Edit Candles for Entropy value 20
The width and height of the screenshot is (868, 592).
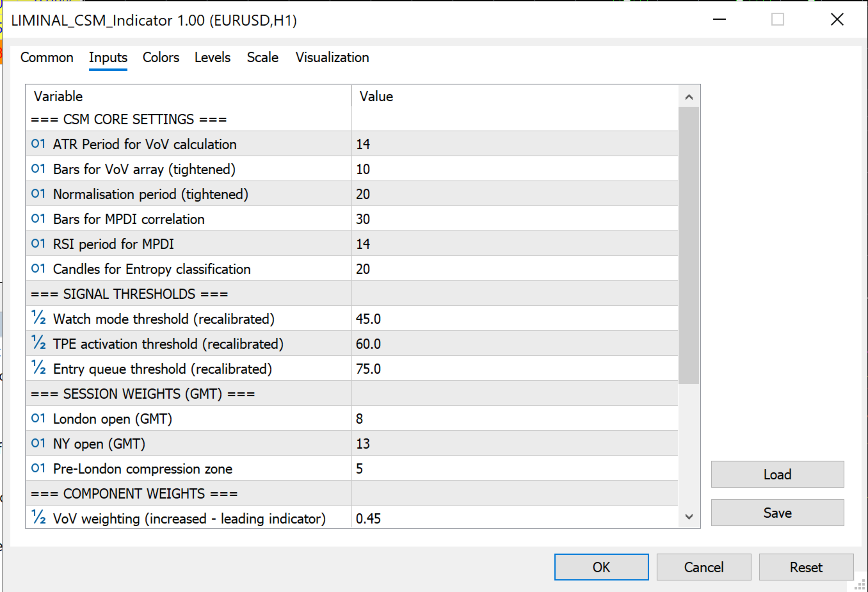pyautogui.click(x=515, y=269)
